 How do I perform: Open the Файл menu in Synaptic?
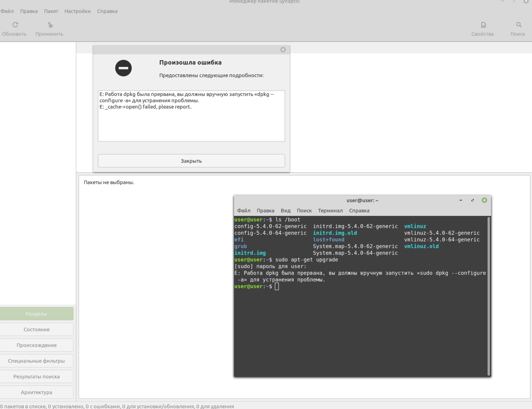coord(7,11)
